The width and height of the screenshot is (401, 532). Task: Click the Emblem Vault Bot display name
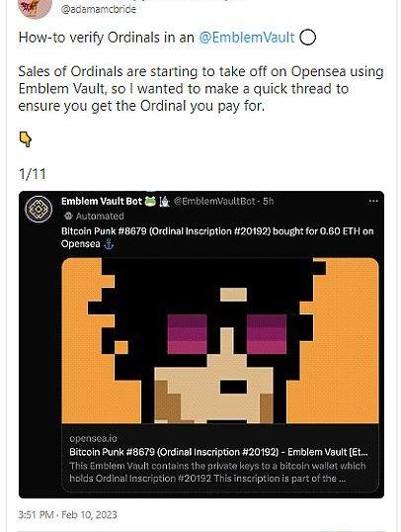tap(102, 201)
